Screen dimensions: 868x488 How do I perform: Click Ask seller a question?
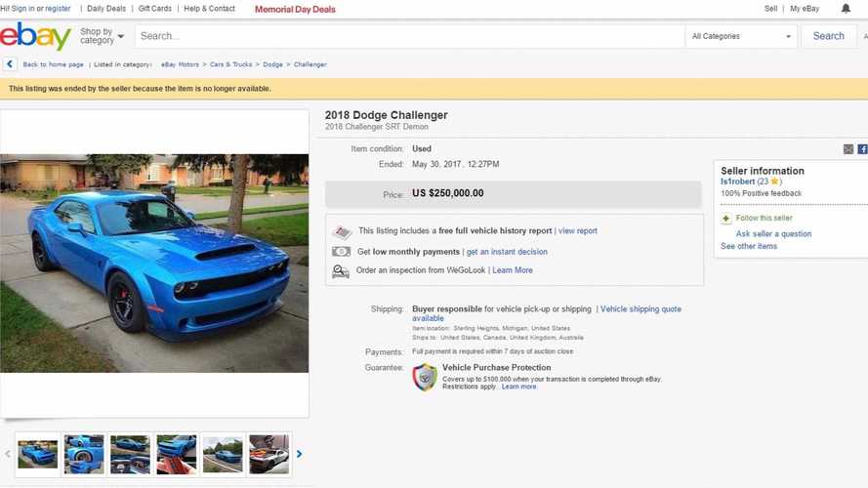[773, 233]
